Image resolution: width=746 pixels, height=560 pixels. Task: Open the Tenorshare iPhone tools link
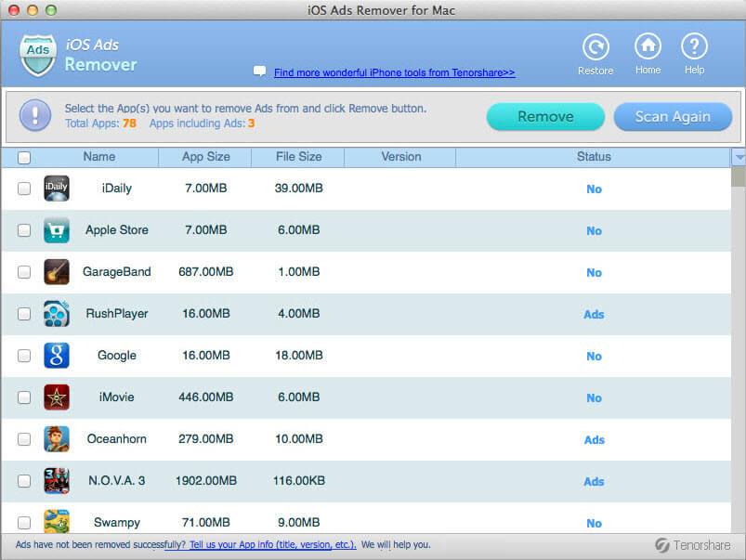pos(394,72)
